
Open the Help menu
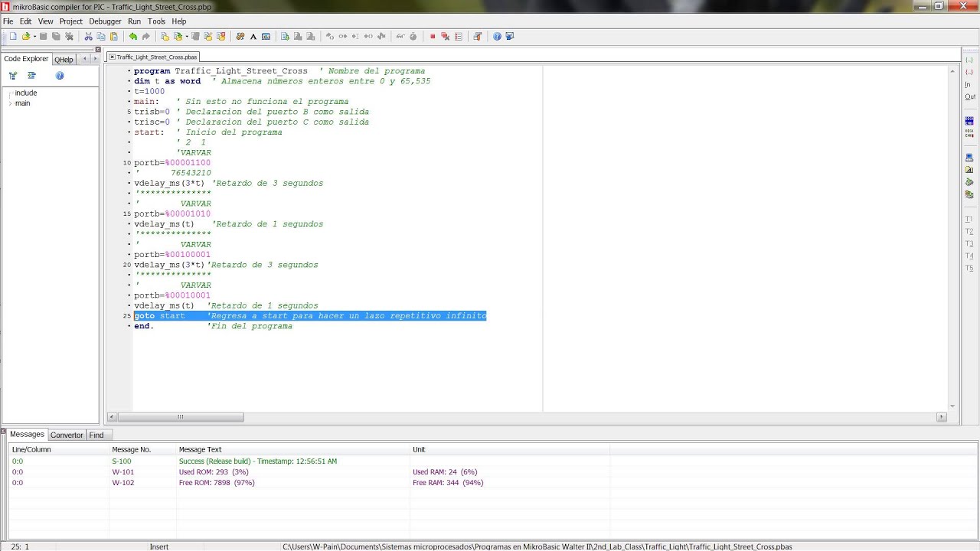pyautogui.click(x=179, y=21)
